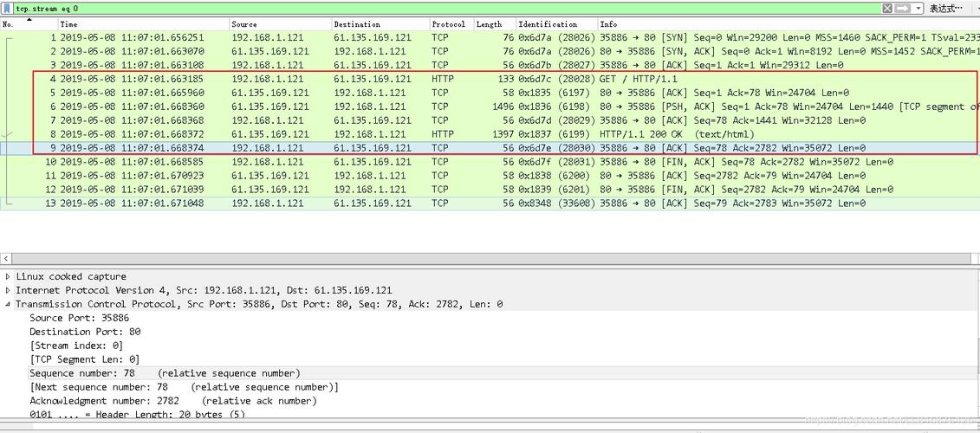Sort by the Source column header
This screenshot has height=433, width=980.
(x=281, y=23)
